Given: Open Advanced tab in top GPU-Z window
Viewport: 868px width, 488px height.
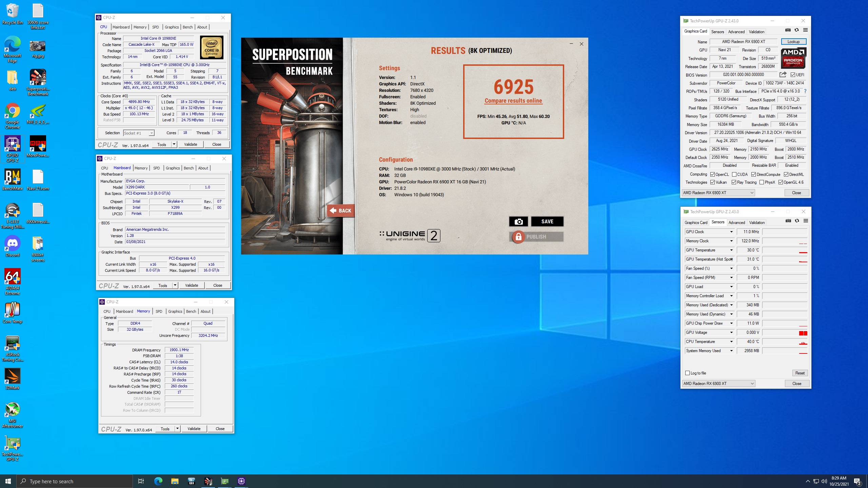Looking at the screenshot, I should click(x=736, y=32).
